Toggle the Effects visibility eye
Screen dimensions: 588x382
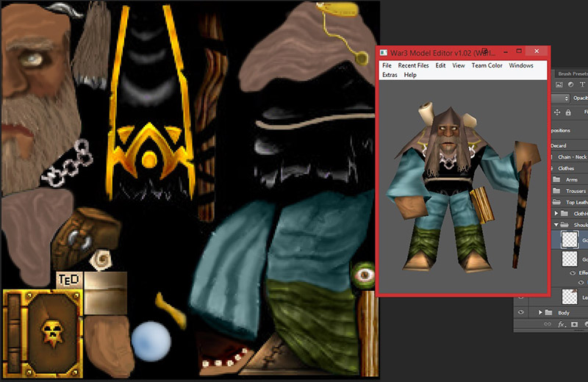click(573, 273)
